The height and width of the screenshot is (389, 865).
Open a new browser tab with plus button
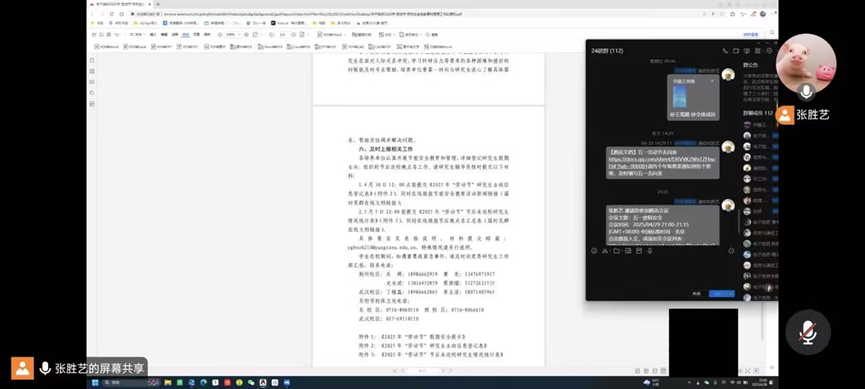[x=158, y=4]
